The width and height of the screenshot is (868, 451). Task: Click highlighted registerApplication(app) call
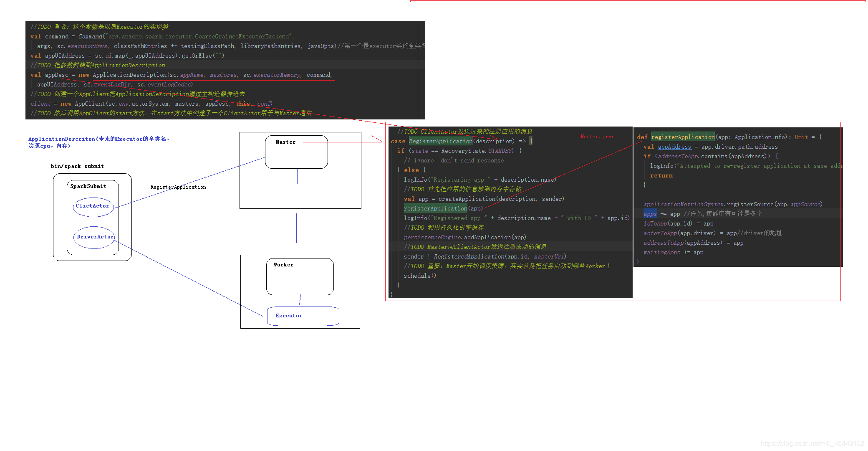point(443,208)
